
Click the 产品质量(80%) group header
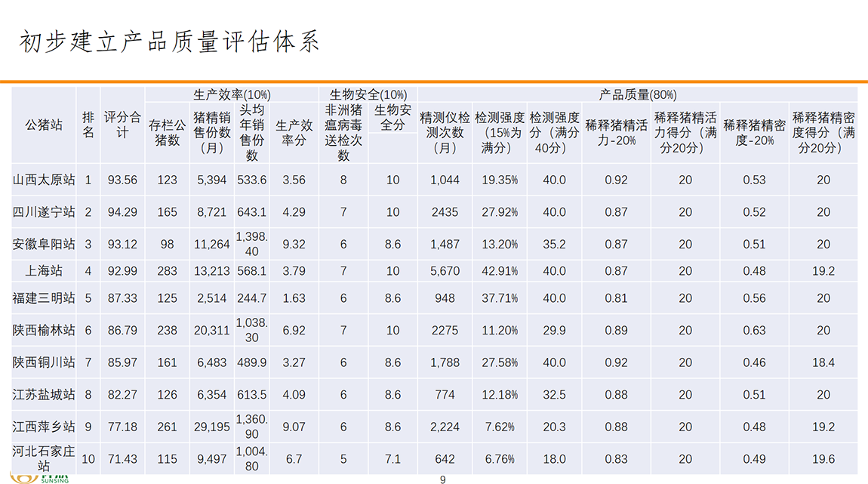pos(637,95)
